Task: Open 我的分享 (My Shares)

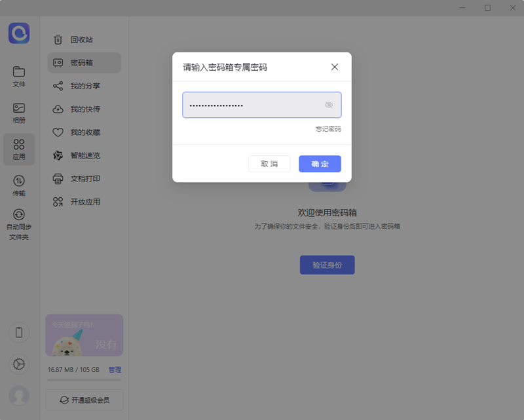Action: point(84,86)
